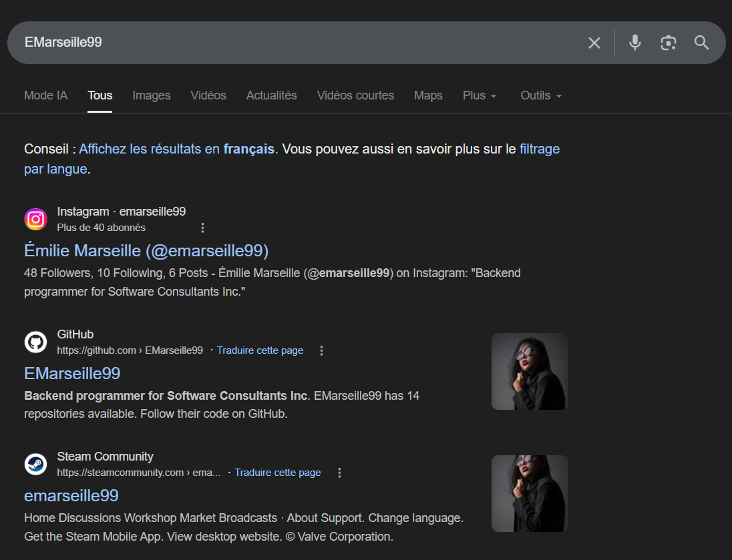Open more options for the Steam result
This screenshot has height=560, width=732.
[x=339, y=473]
